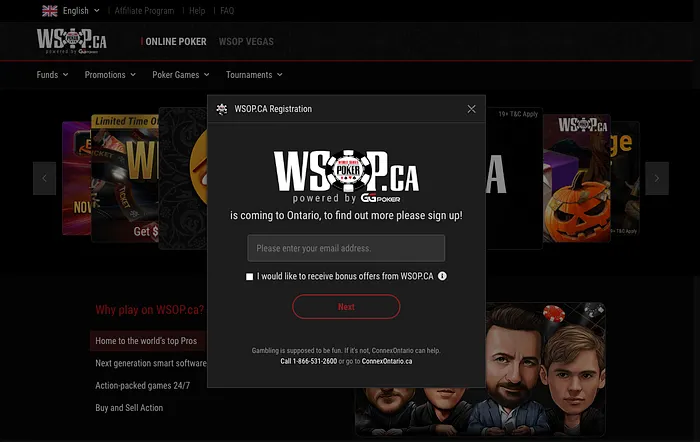Close the WSOP.CA Registration dialog
The height and width of the screenshot is (442, 700).
tap(471, 109)
